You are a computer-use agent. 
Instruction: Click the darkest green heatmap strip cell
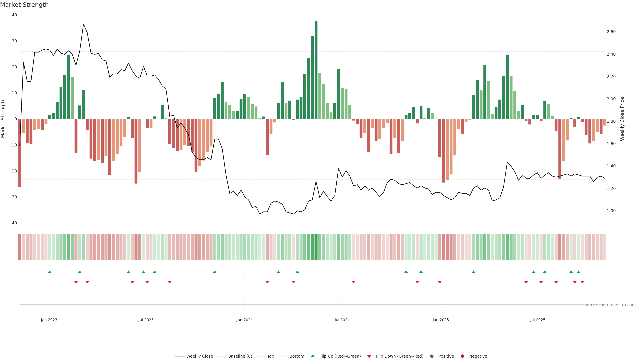[316, 247]
